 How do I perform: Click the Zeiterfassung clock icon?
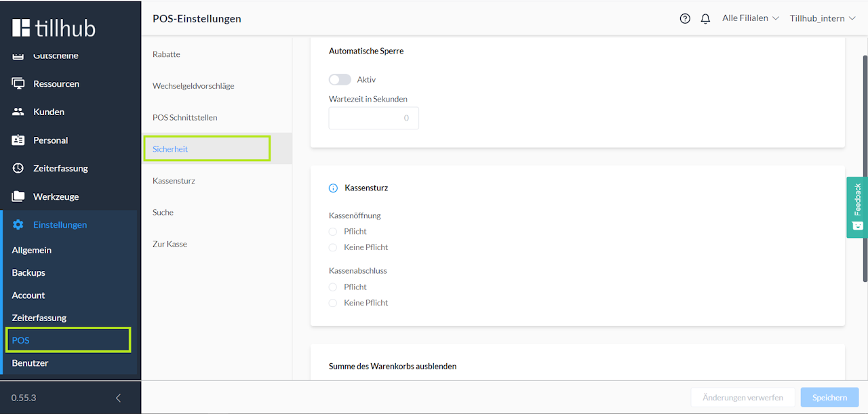[x=18, y=168]
